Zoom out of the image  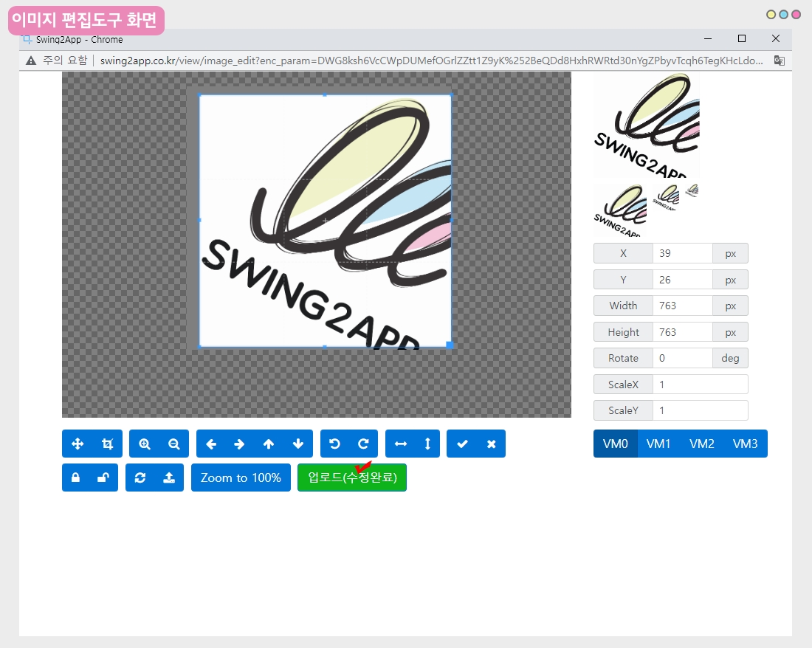174,444
